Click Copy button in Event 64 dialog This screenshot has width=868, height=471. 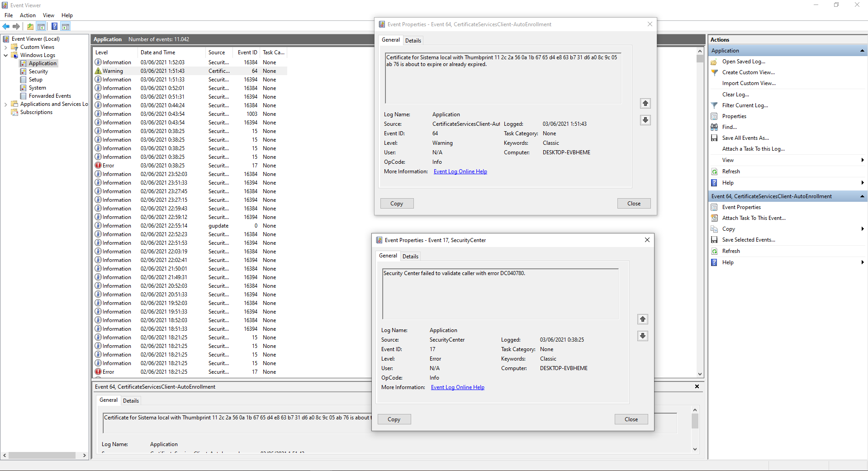tap(397, 204)
